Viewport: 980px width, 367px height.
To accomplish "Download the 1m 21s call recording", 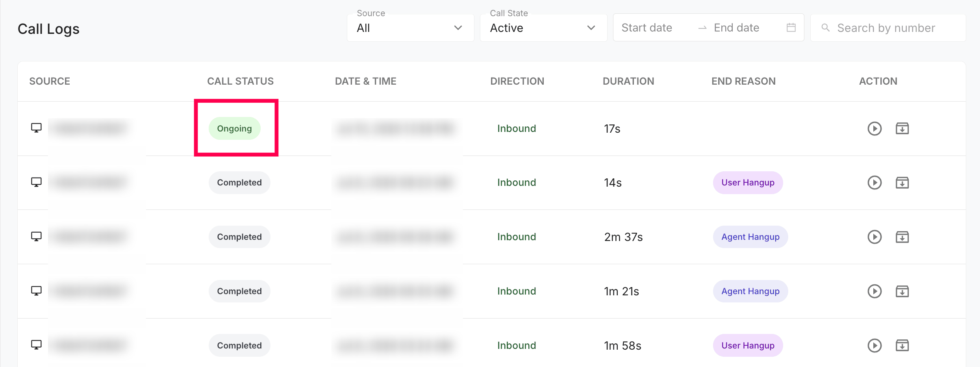I will click(902, 291).
